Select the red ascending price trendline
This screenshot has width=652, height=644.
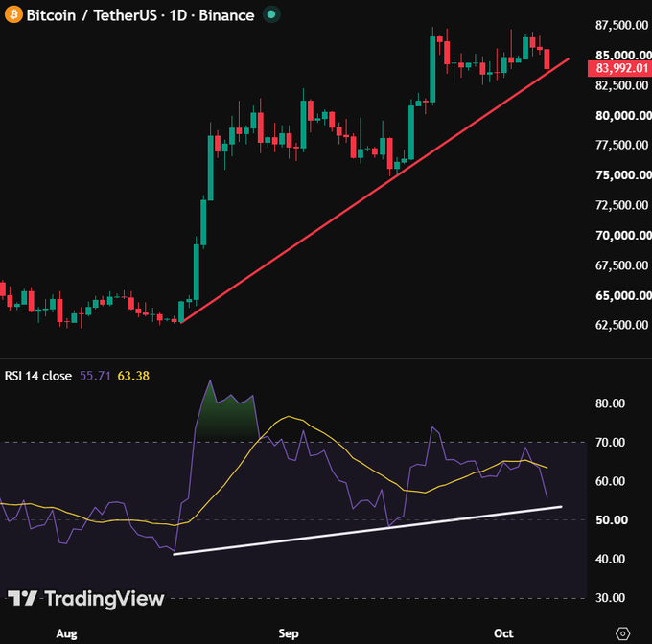coord(374,191)
